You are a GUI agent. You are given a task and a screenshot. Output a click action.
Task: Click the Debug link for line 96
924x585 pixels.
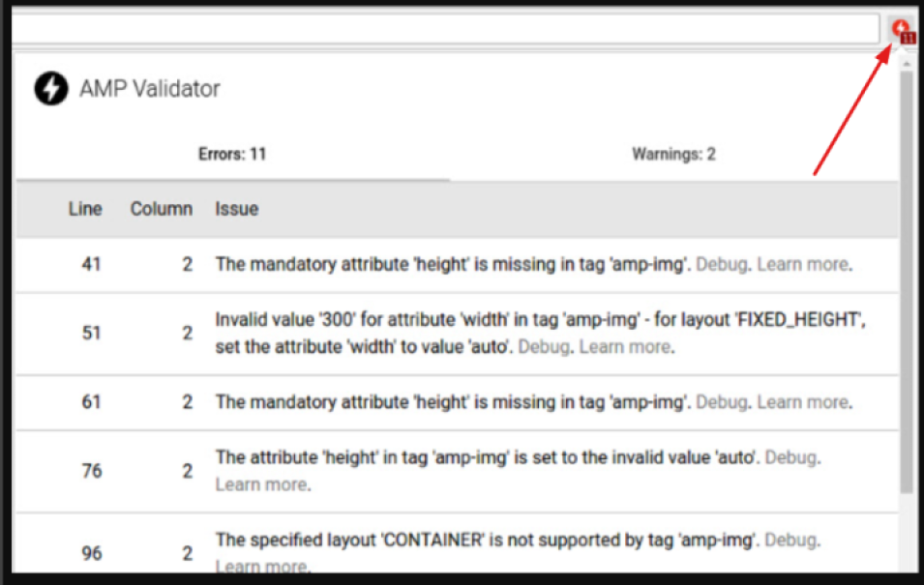pyautogui.click(x=790, y=540)
